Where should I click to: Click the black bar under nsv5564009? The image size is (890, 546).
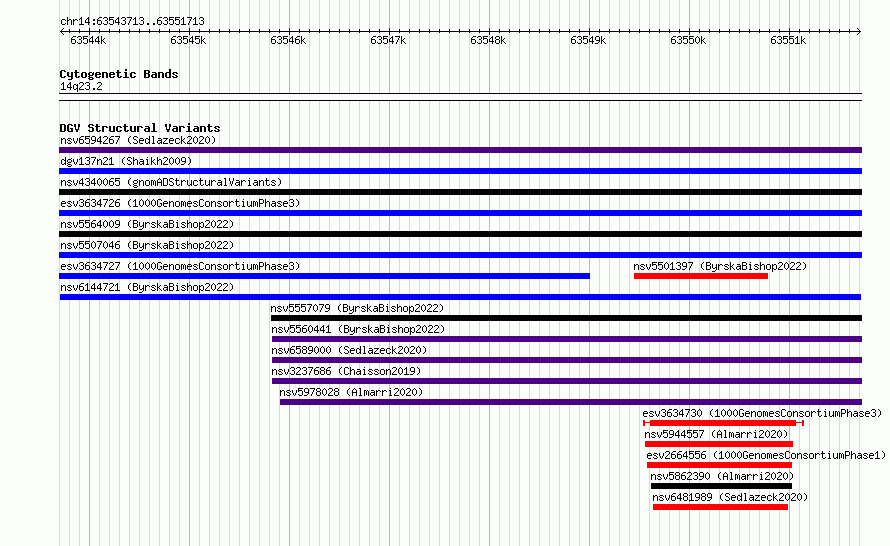pos(460,234)
